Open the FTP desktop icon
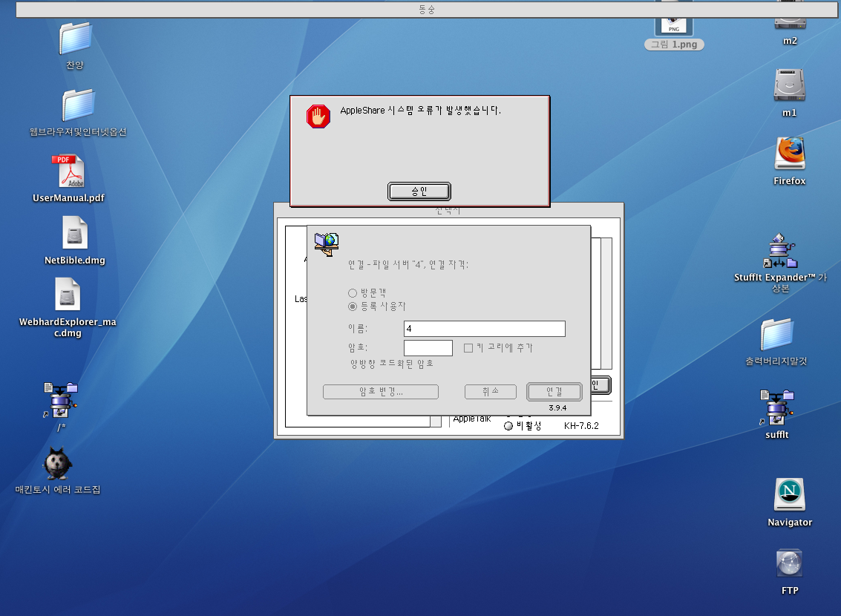 coord(790,564)
